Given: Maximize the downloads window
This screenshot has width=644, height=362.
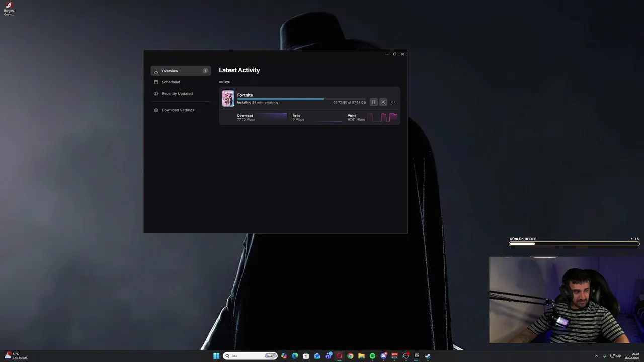Looking at the screenshot, I should click(x=395, y=54).
